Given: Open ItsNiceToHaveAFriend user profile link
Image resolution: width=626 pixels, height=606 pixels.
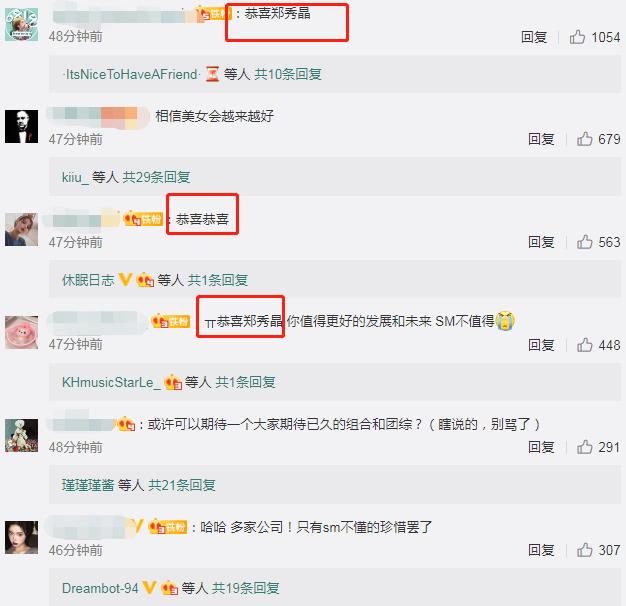Looking at the screenshot, I should [131, 74].
